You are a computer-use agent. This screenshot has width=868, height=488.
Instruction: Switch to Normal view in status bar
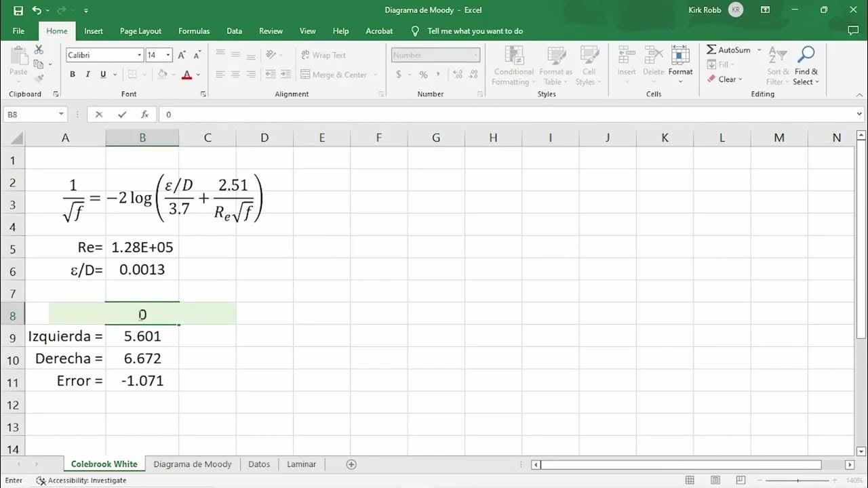(x=690, y=481)
